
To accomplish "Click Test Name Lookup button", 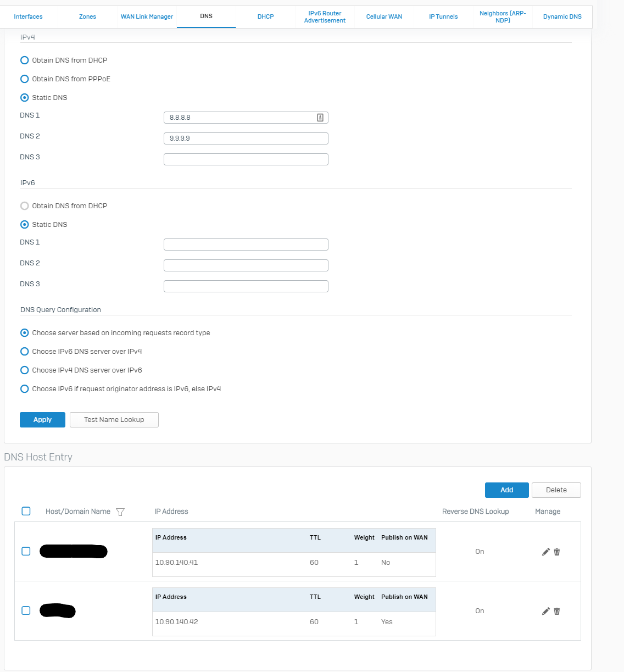I will tap(114, 420).
